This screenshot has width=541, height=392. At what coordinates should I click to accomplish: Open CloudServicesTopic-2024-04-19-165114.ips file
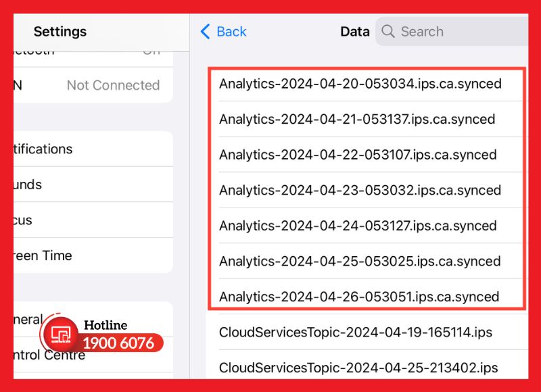point(356,333)
